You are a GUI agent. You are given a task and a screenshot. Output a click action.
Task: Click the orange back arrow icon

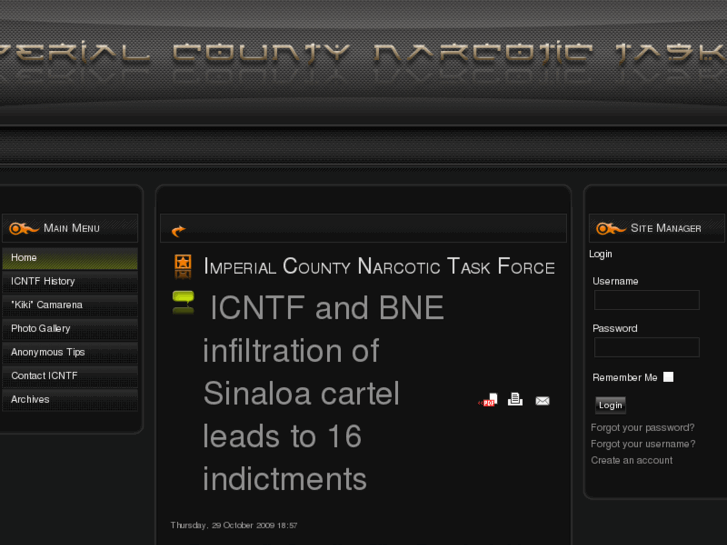pos(179,230)
